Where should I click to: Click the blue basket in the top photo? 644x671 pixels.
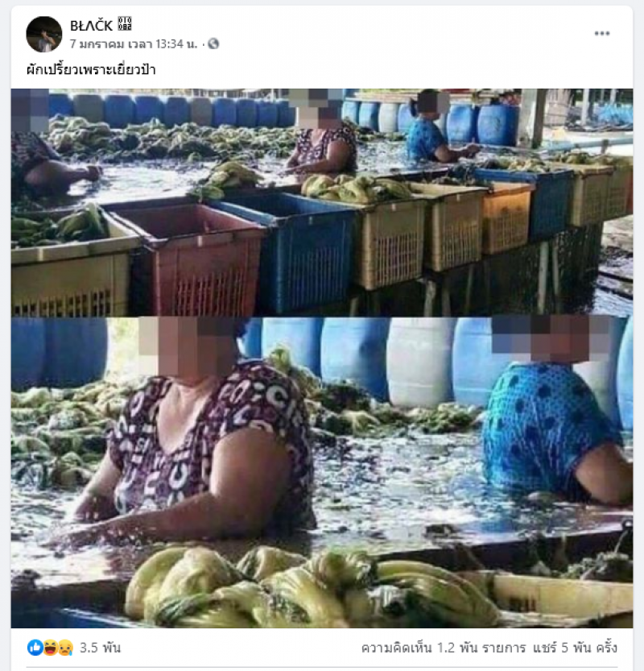click(x=299, y=251)
